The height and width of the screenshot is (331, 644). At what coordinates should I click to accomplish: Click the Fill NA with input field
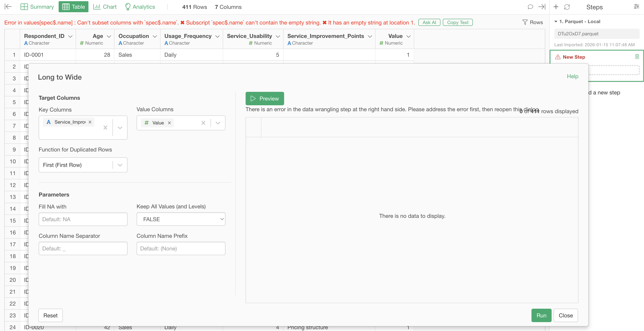coord(83,219)
